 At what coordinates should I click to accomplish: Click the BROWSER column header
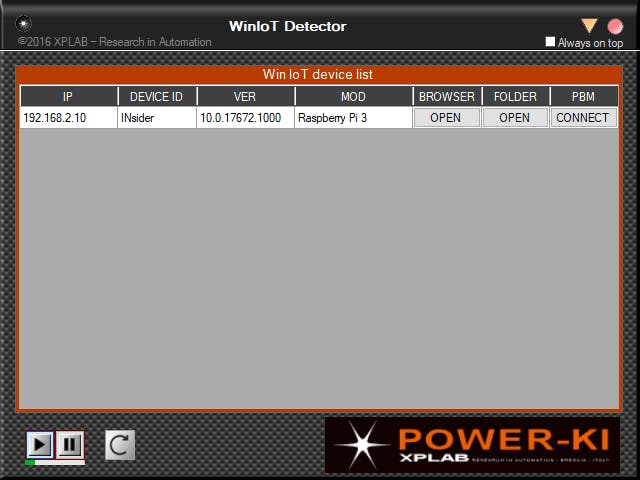point(447,96)
